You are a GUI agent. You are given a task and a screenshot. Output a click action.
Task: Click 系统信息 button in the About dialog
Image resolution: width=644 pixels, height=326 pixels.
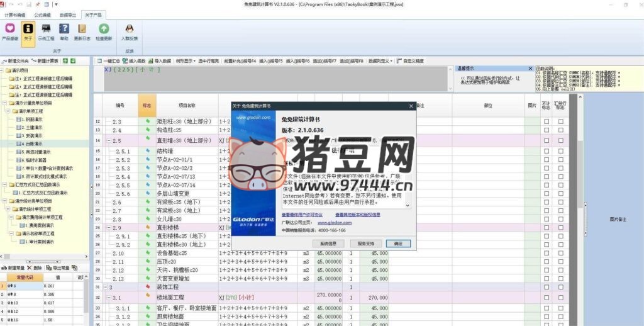[328, 244]
